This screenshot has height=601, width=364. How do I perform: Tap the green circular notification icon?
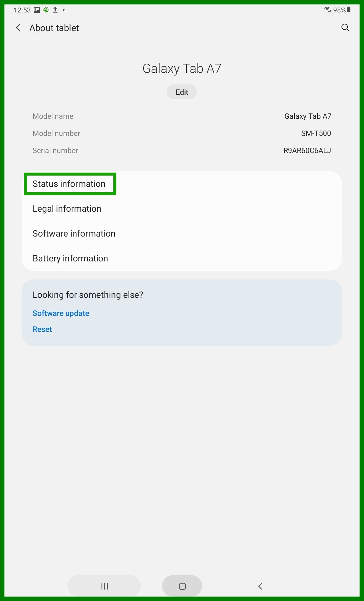tap(46, 10)
